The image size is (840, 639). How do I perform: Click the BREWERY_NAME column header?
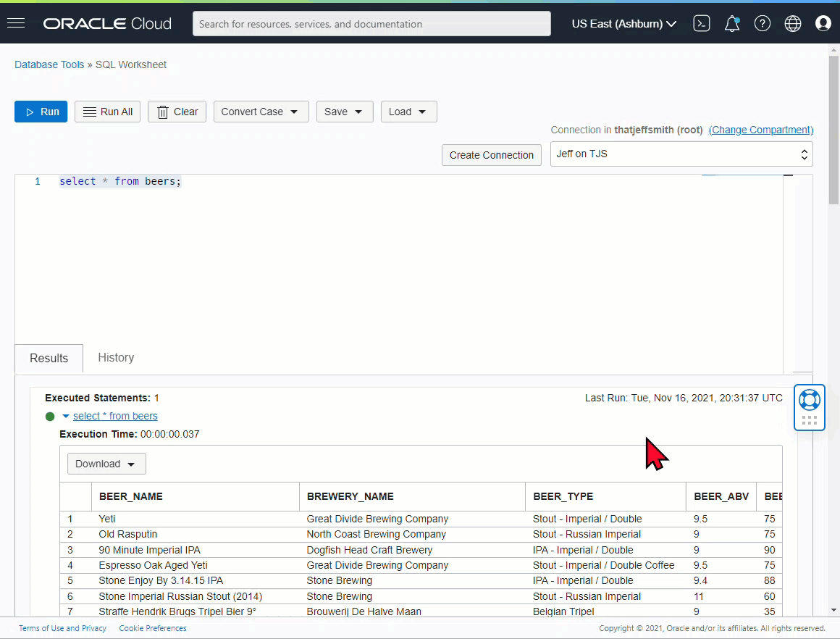(x=413, y=496)
